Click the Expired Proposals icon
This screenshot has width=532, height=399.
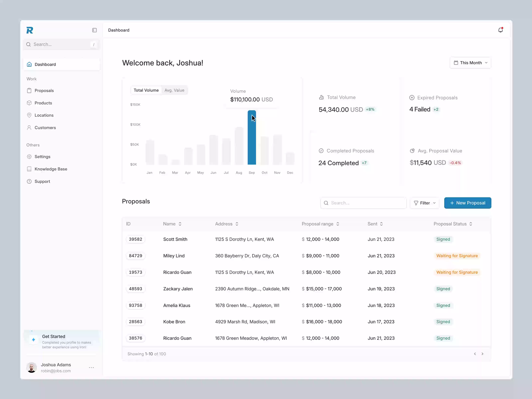click(x=412, y=97)
